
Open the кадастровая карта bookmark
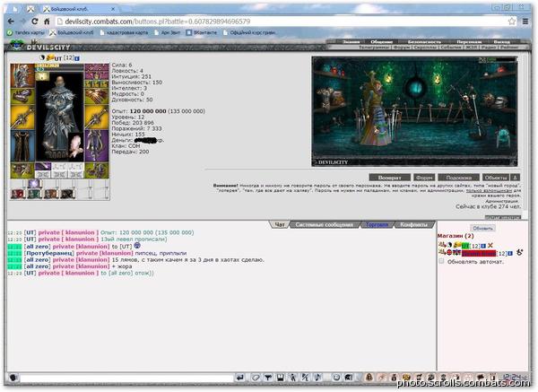tap(124, 32)
